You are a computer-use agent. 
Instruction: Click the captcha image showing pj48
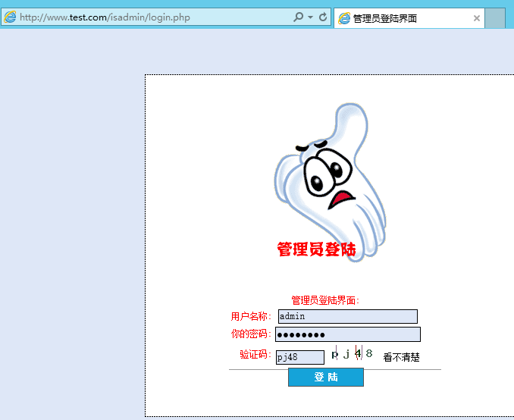coord(353,354)
